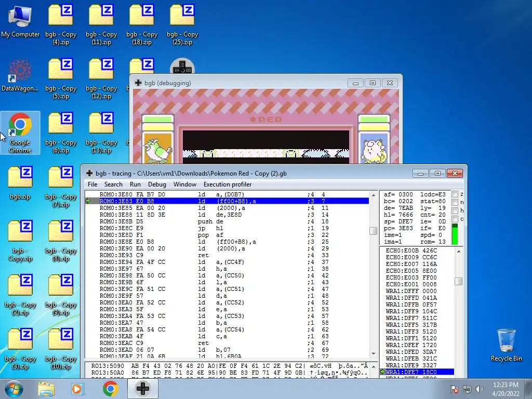Click Show Desktop button at taskbar end

click(x=529, y=389)
